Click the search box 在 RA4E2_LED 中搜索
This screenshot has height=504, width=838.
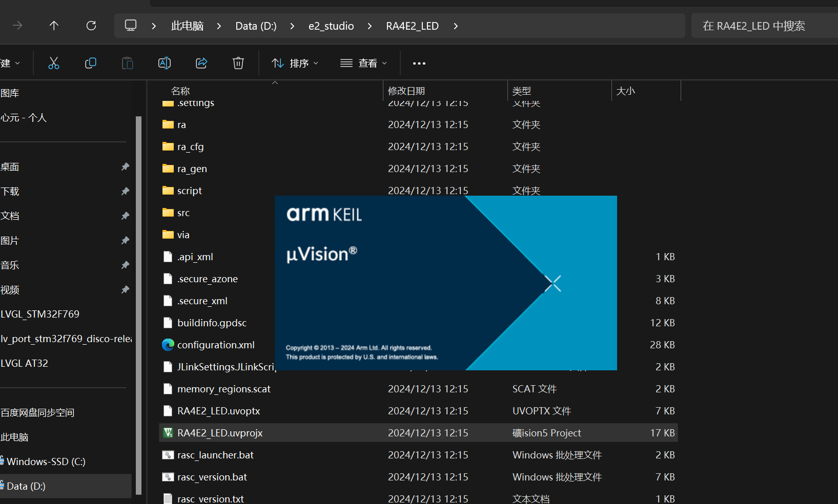click(x=765, y=26)
